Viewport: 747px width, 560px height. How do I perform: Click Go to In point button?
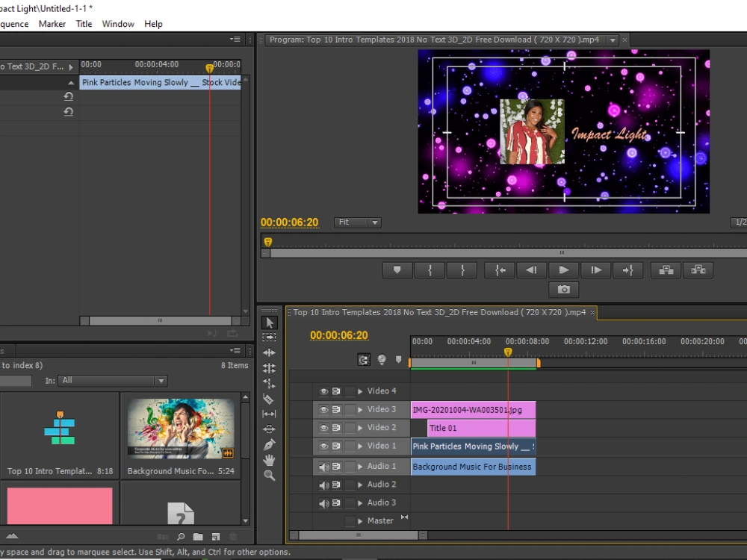(500, 270)
